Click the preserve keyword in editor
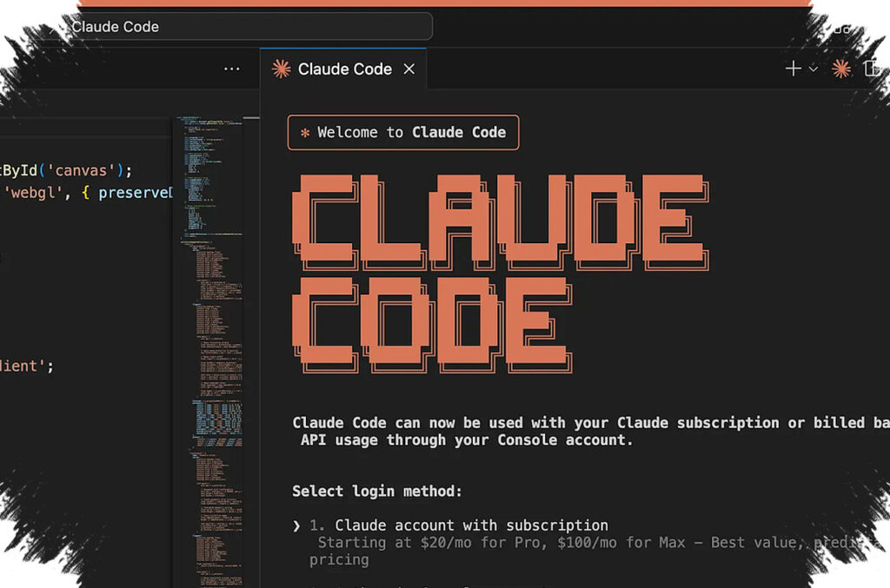The width and height of the screenshot is (890, 588). point(135,193)
